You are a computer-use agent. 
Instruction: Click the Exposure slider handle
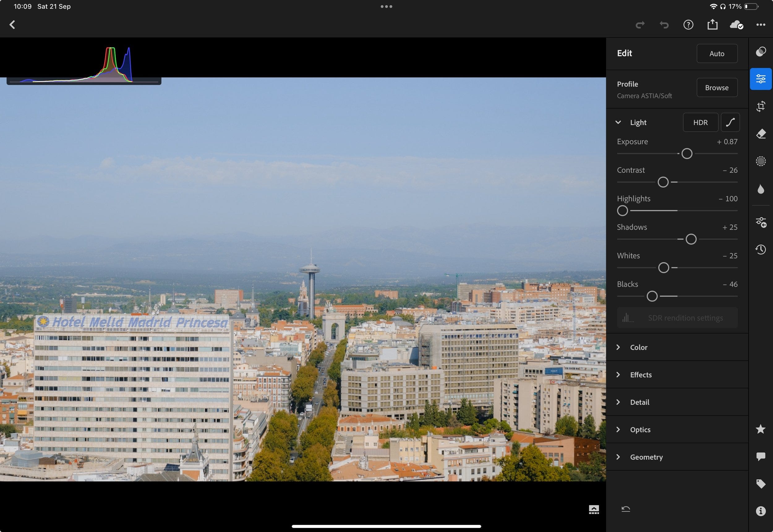coord(687,154)
